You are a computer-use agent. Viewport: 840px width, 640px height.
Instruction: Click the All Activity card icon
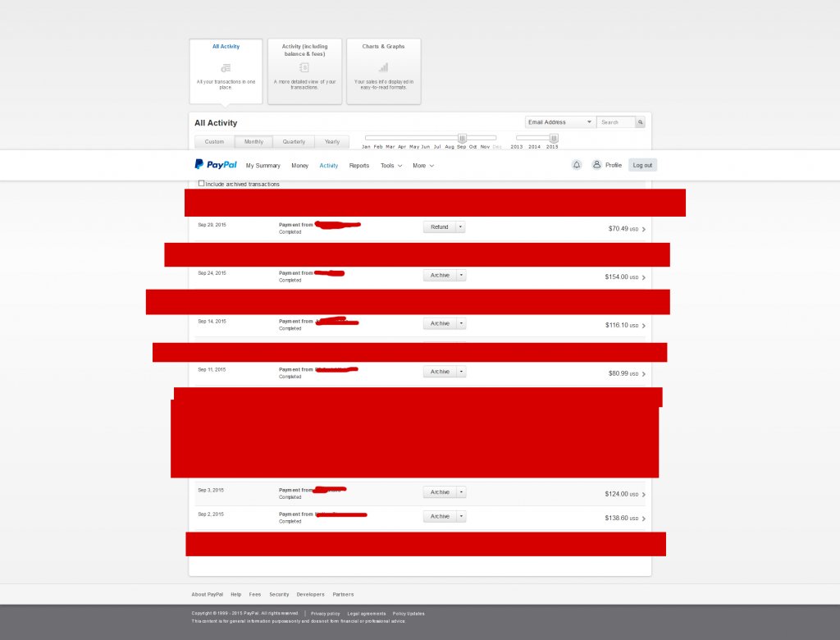tap(226, 68)
